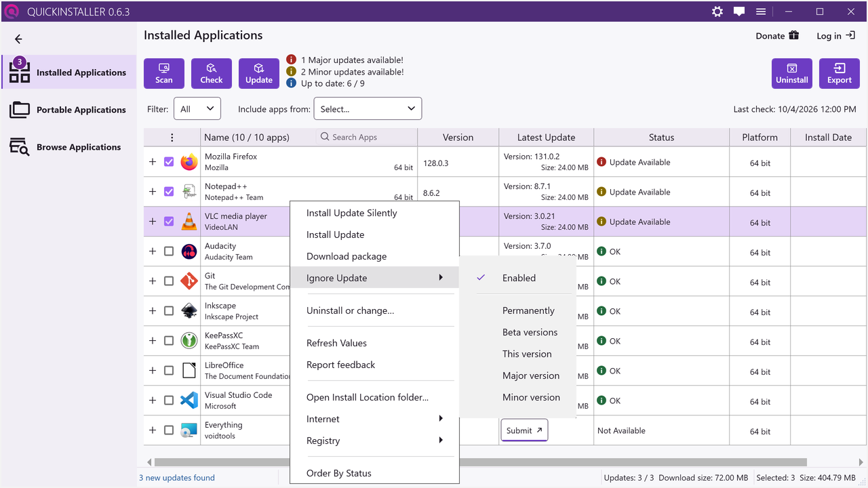Select Download package from context menu
Screen dimensions: 868x488
(x=374, y=256)
